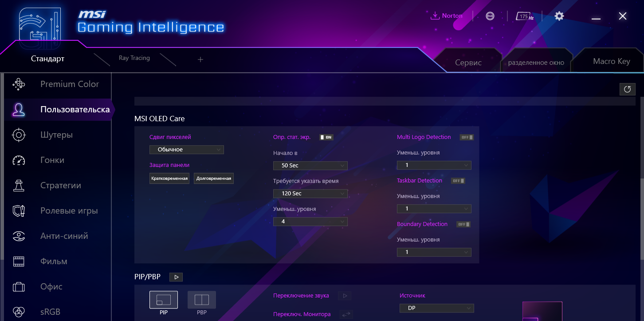644x321 pixels.
Task: Pick the Анти-синий eye icon
Action: point(19,236)
